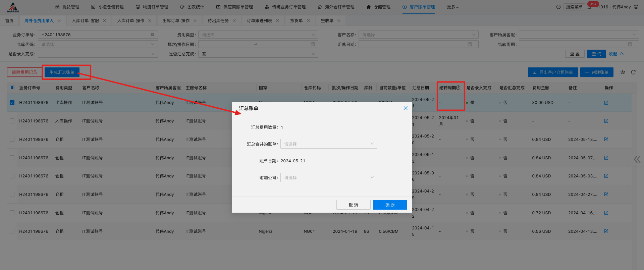
Task: Open the 仓储管理 menu
Action: point(378,7)
